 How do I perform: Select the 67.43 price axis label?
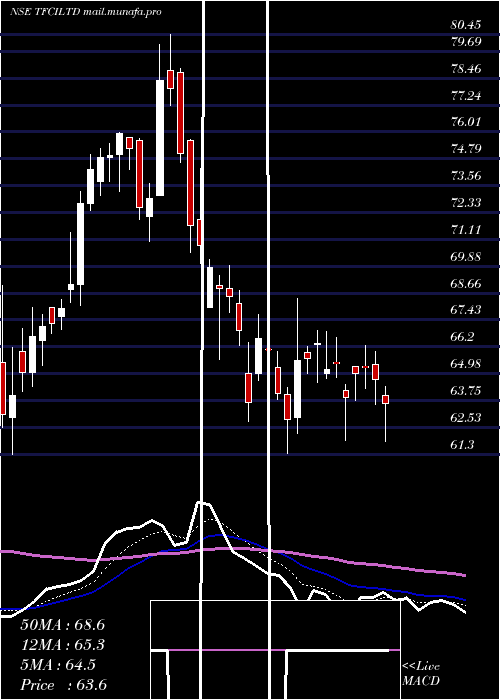(466, 310)
